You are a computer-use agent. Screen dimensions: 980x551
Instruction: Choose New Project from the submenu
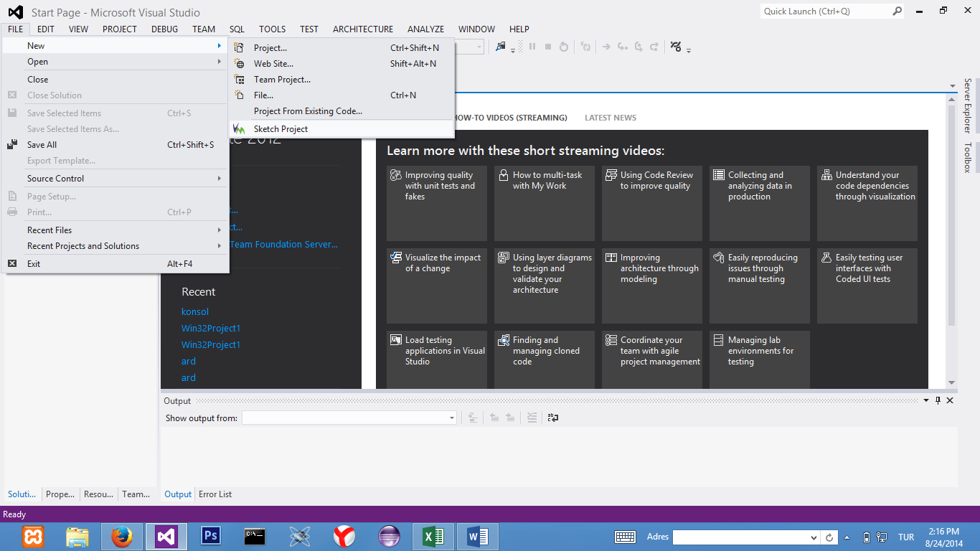click(341, 48)
